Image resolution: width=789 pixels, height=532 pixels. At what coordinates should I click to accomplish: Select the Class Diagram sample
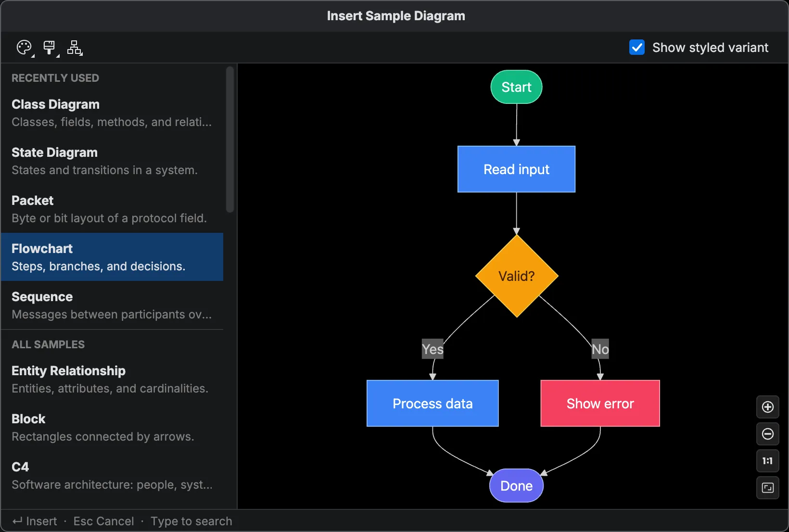point(112,113)
